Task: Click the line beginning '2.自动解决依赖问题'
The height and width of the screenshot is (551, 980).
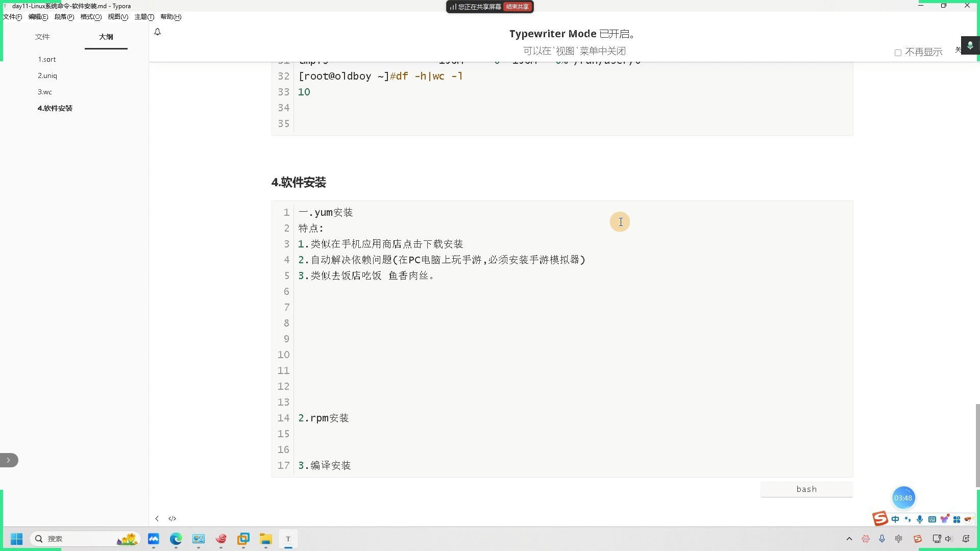Action: coord(442,260)
